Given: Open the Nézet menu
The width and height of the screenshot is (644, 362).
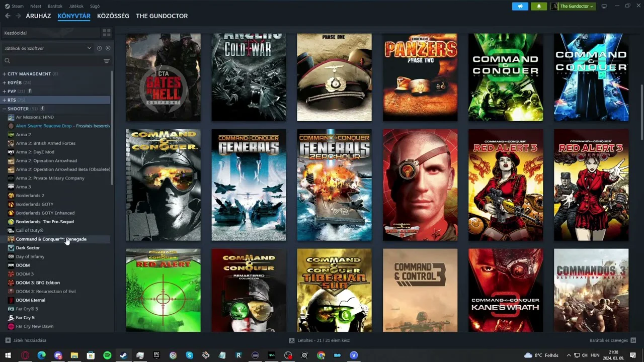Looking at the screenshot, I should pyautogui.click(x=36, y=6).
